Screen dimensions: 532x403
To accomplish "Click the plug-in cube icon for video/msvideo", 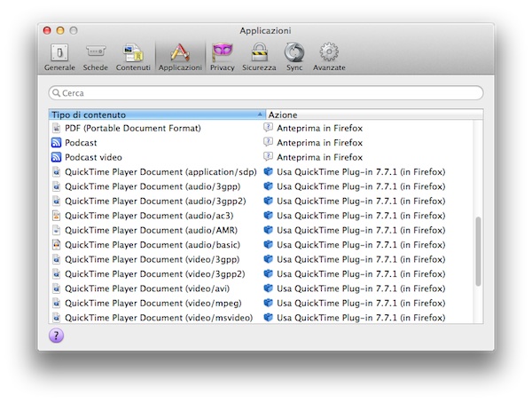I will point(269,318).
